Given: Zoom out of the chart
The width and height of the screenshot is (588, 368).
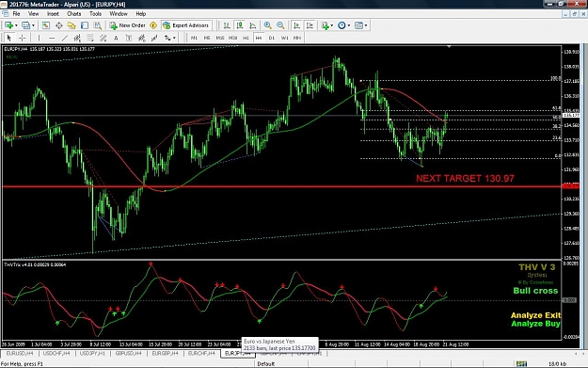Looking at the screenshot, I should [x=280, y=25].
